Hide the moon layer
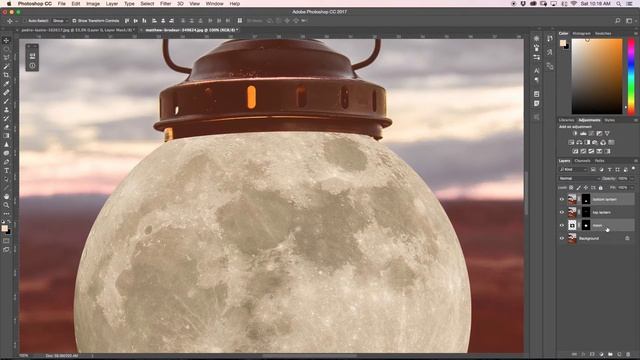Viewport: 640px width, 360px height. [562, 225]
